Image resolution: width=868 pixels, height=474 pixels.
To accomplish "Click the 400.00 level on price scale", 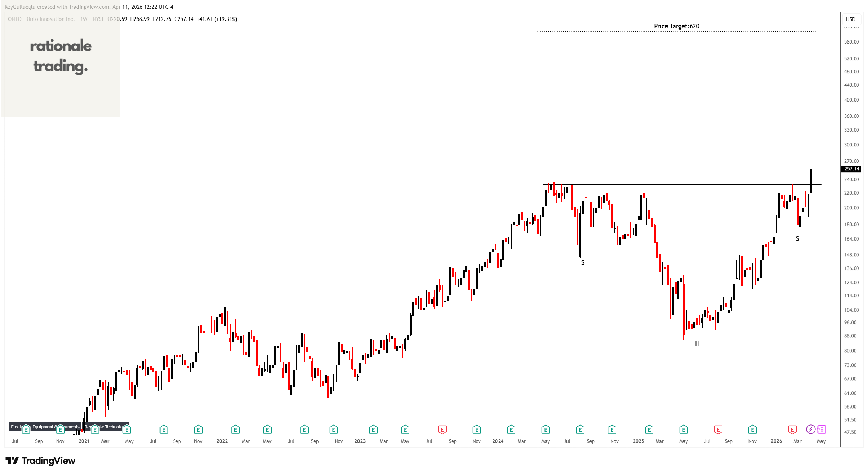I will (x=851, y=100).
